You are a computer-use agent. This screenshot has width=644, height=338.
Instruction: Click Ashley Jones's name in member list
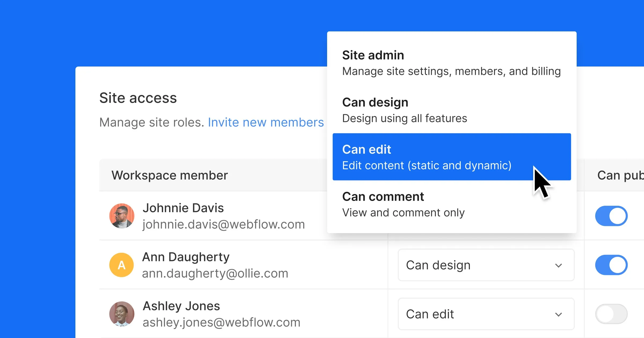tap(181, 306)
